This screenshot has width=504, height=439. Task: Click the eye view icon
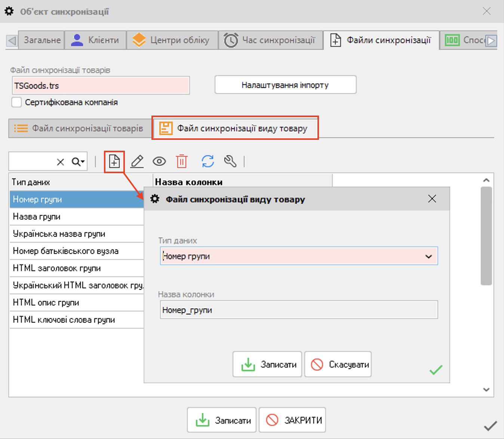159,162
